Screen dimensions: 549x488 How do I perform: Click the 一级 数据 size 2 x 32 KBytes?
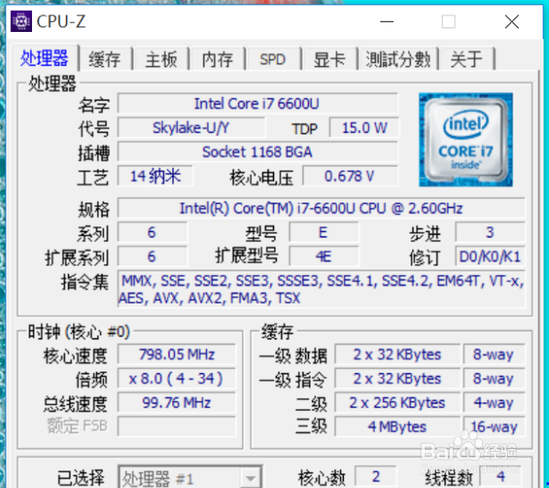(x=397, y=355)
